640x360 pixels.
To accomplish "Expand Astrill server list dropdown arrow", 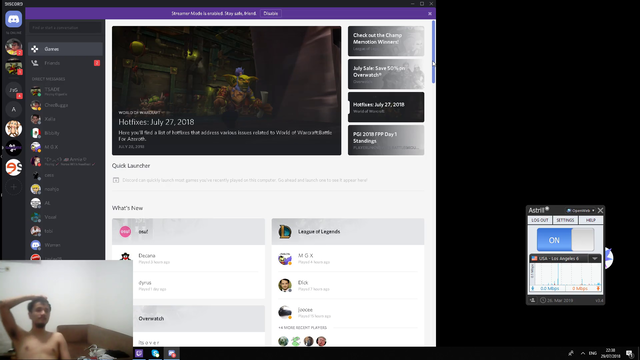I will (x=595, y=258).
